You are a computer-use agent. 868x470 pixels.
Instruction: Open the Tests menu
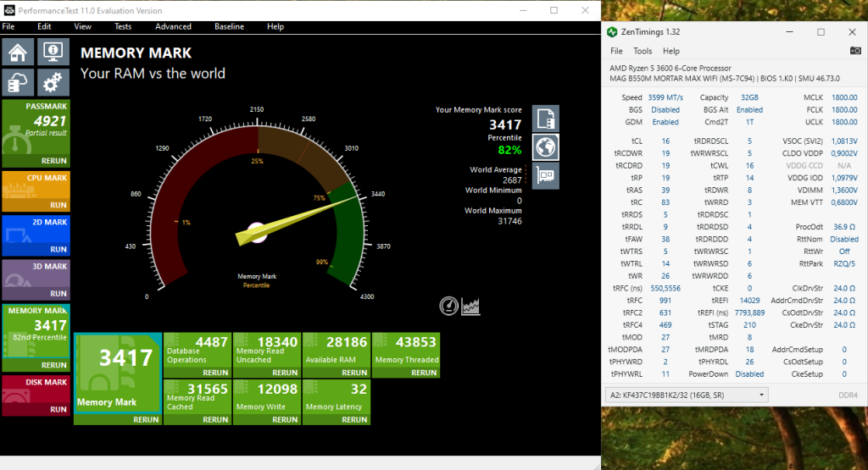(x=123, y=26)
